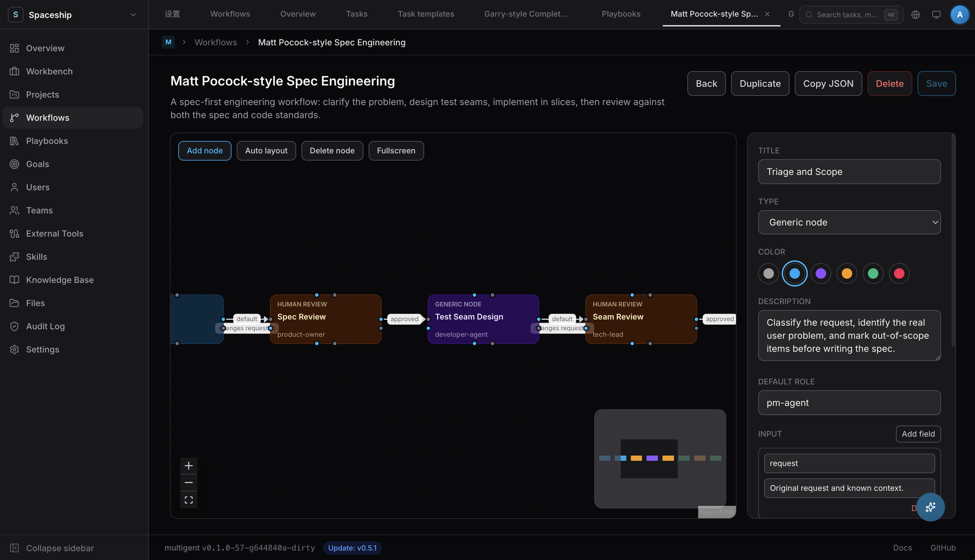Screen dimensions: 975x560
Task: Open the Goals target icon
Action: click(x=14, y=164)
